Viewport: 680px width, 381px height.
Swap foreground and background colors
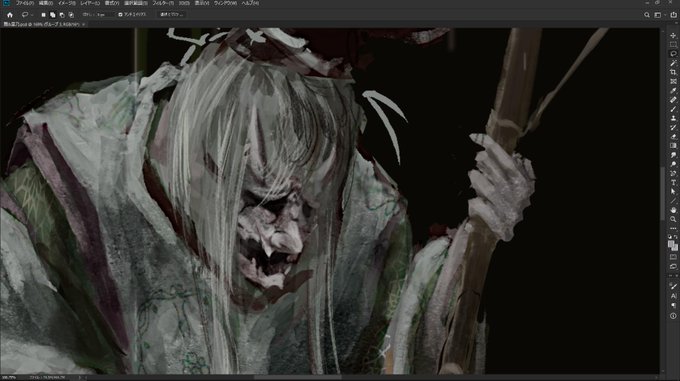tap(676, 237)
